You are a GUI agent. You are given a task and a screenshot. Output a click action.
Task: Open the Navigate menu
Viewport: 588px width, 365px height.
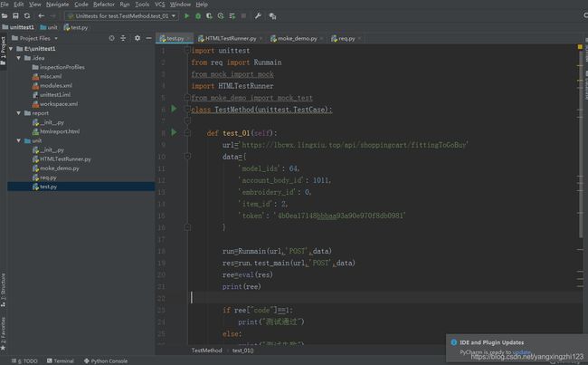click(57, 5)
